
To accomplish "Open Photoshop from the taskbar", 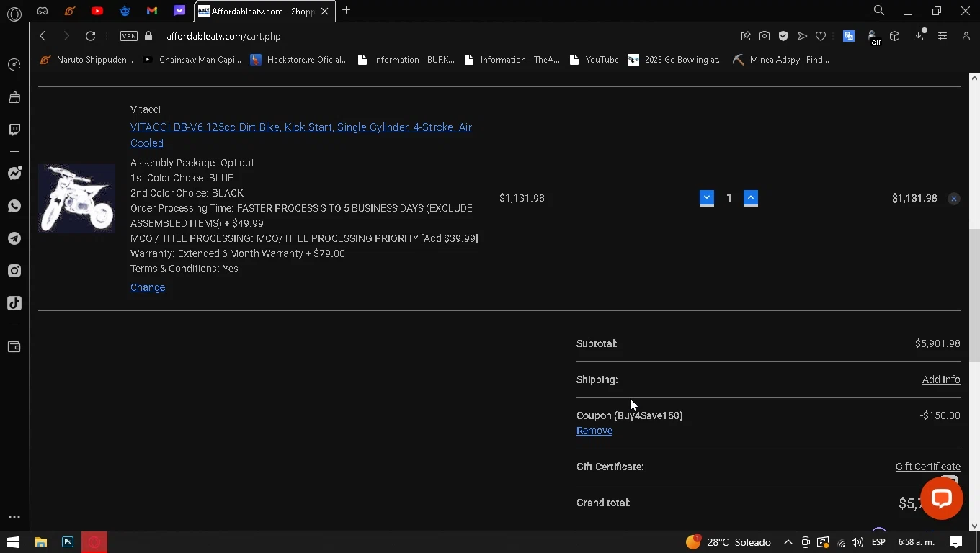I will (x=68, y=542).
